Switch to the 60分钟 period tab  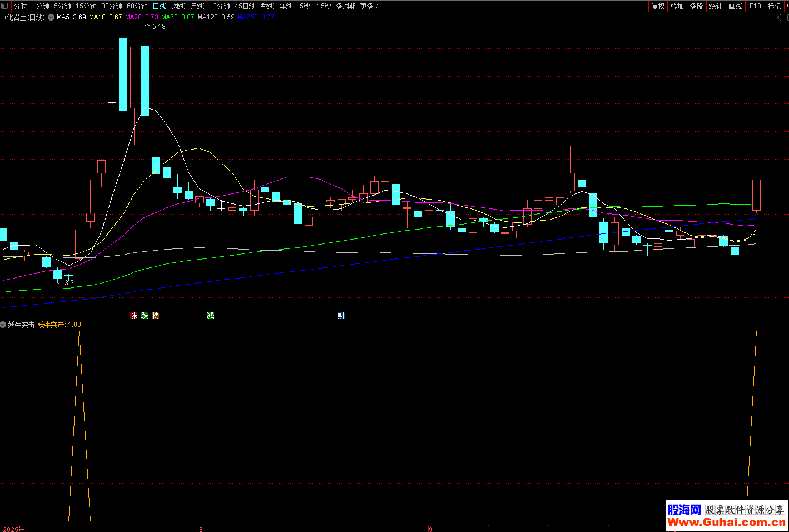coord(137,6)
